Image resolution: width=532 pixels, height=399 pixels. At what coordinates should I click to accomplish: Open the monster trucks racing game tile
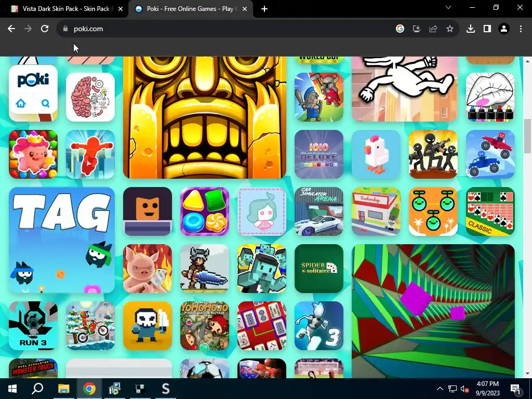[490, 154]
